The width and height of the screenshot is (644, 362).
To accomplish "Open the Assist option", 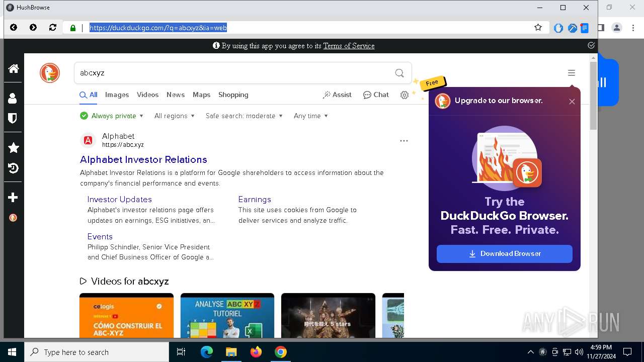I will point(337,95).
